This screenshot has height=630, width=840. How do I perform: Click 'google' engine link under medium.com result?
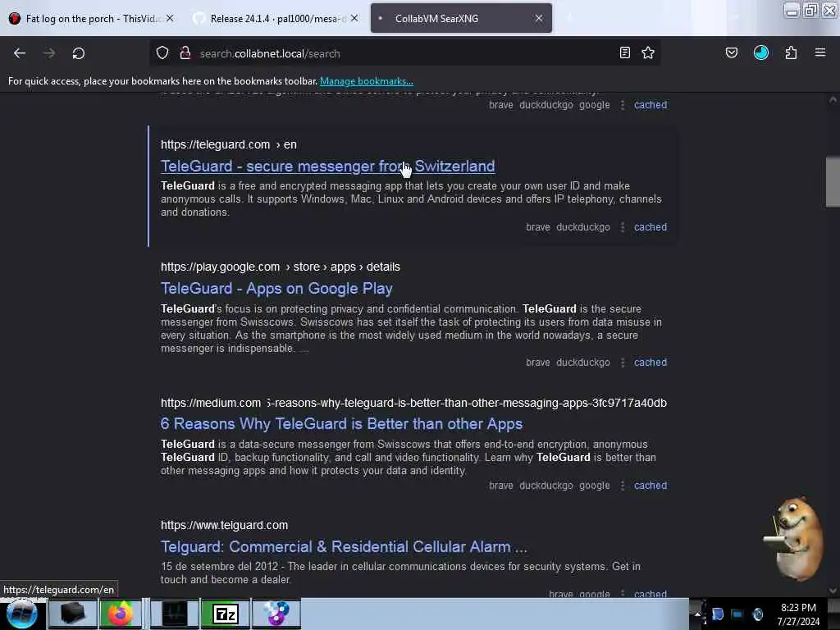594,486
